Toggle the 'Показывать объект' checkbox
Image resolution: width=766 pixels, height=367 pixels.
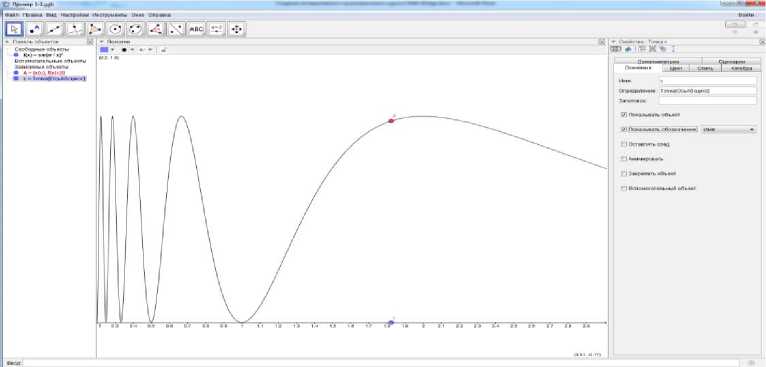pyautogui.click(x=624, y=114)
